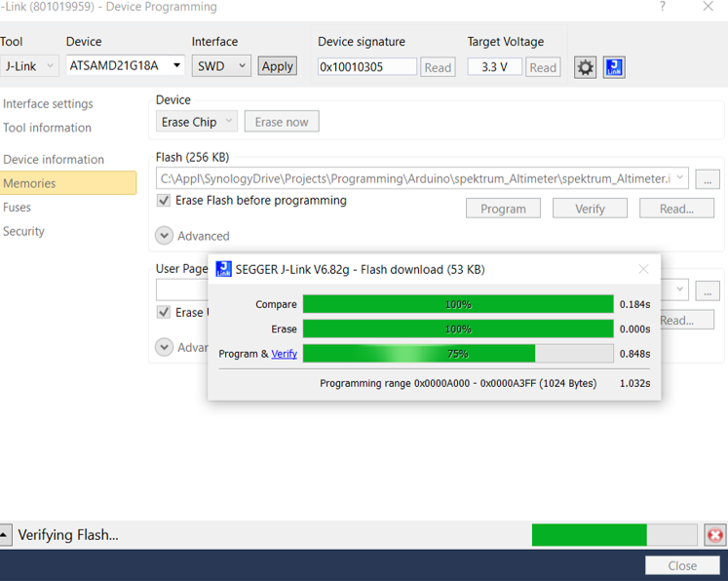Expand the flash file path dropdown
Viewport: 728px width, 581px height.
(x=679, y=177)
